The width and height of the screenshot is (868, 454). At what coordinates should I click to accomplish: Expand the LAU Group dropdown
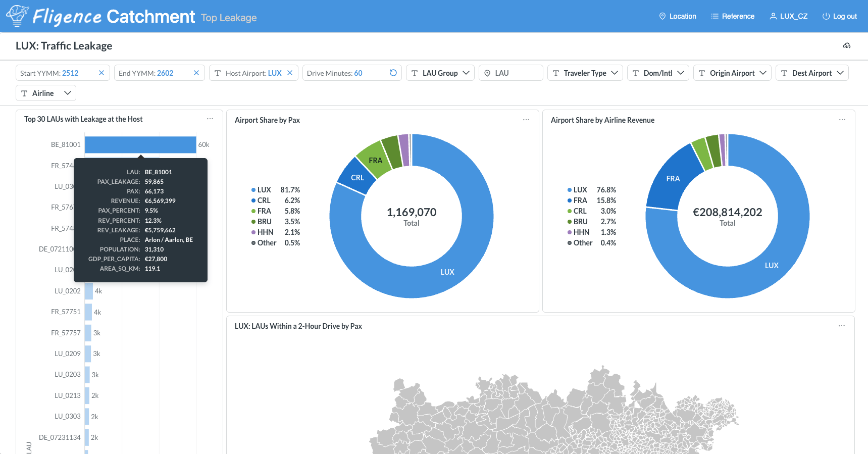(x=440, y=73)
